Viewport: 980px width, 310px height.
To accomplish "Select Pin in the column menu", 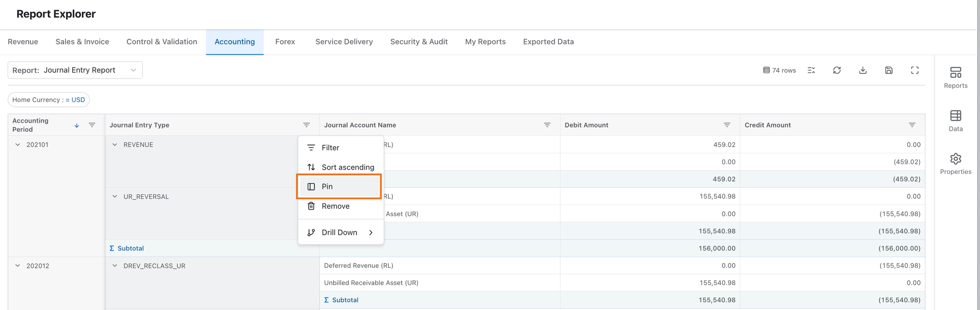I will click(339, 186).
